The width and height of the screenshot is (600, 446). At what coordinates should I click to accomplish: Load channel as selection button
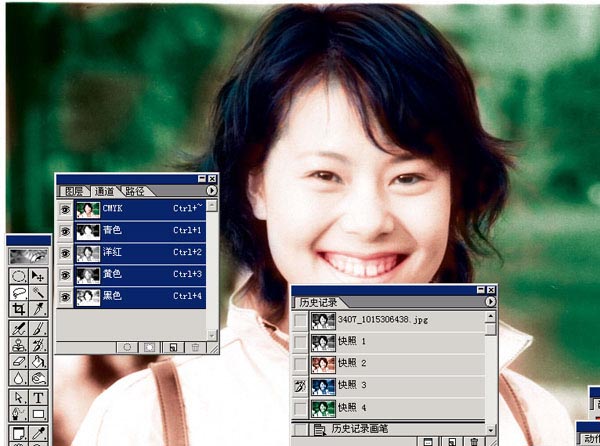pyautogui.click(x=127, y=347)
